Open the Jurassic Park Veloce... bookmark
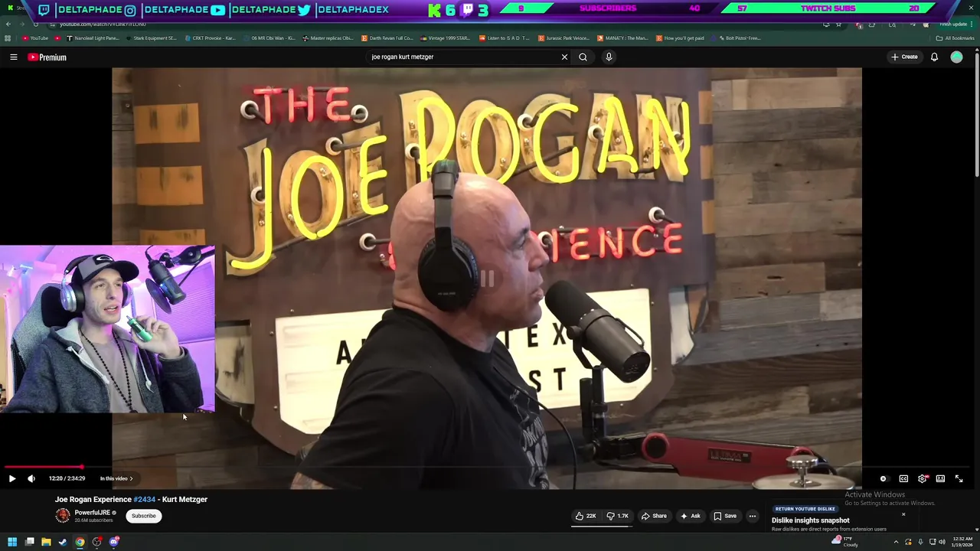980x551 pixels. tap(563, 38)
